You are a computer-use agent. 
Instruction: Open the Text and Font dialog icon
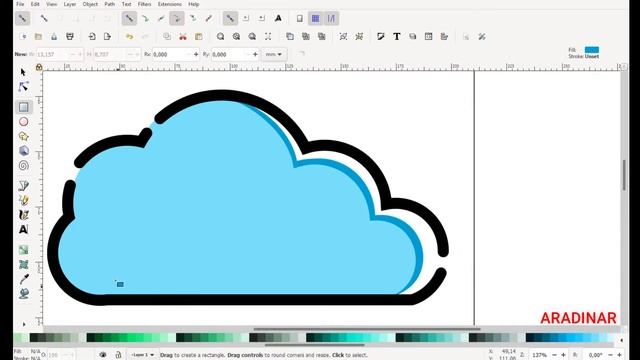(x=397, y=37)
